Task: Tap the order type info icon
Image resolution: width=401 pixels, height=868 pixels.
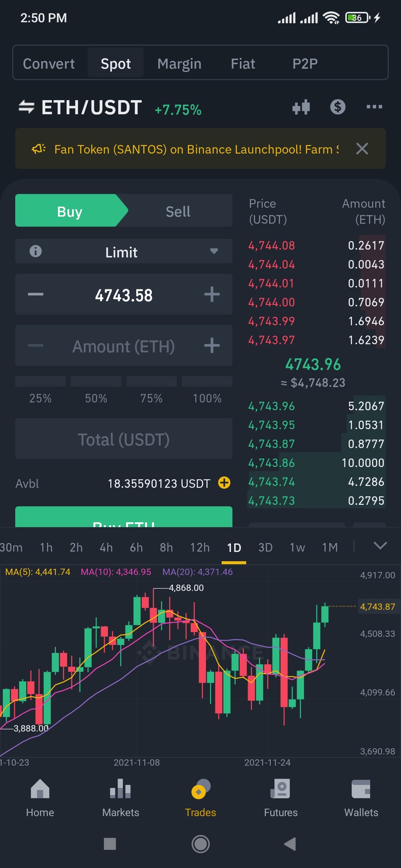Action: [36, 251]
